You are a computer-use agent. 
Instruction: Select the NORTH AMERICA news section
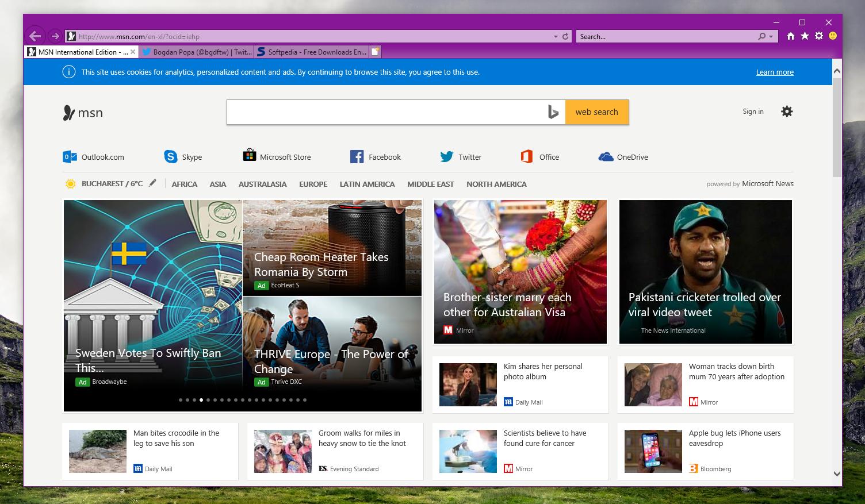496,184
